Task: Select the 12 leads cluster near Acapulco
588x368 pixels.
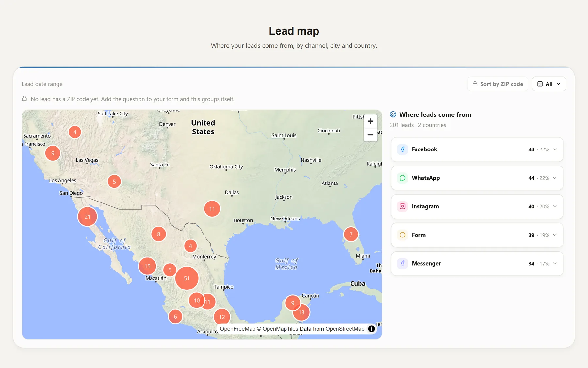Action: pos(222,317)
